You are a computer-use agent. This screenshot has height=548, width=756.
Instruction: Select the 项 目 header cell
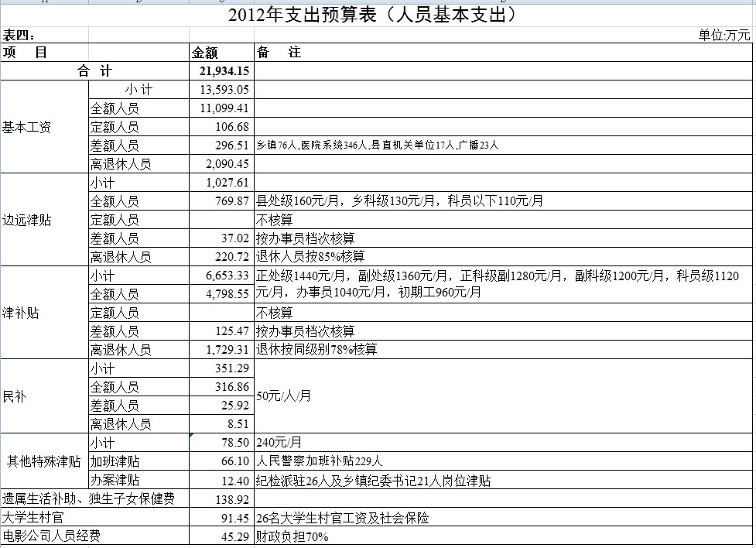click(25, 52)
